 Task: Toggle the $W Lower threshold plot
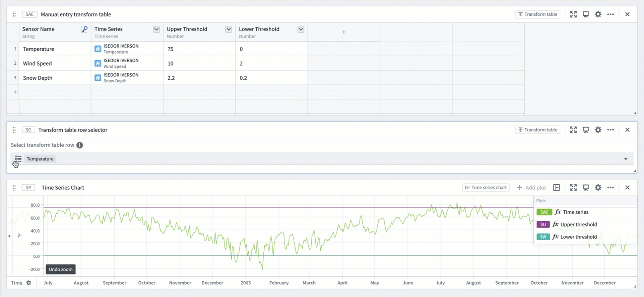tap(564, 237)
